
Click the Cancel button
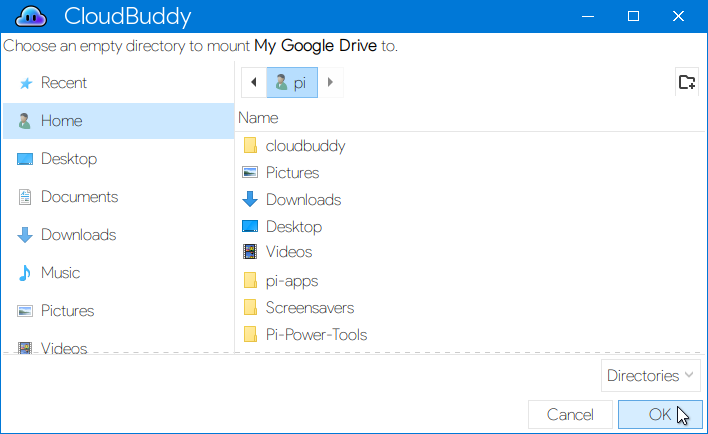(x=570, y=414)
